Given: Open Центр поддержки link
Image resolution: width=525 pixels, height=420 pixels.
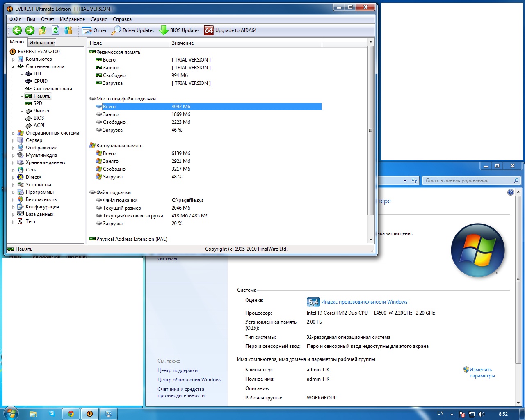Looking at the screenshot, I should [178, 370].
